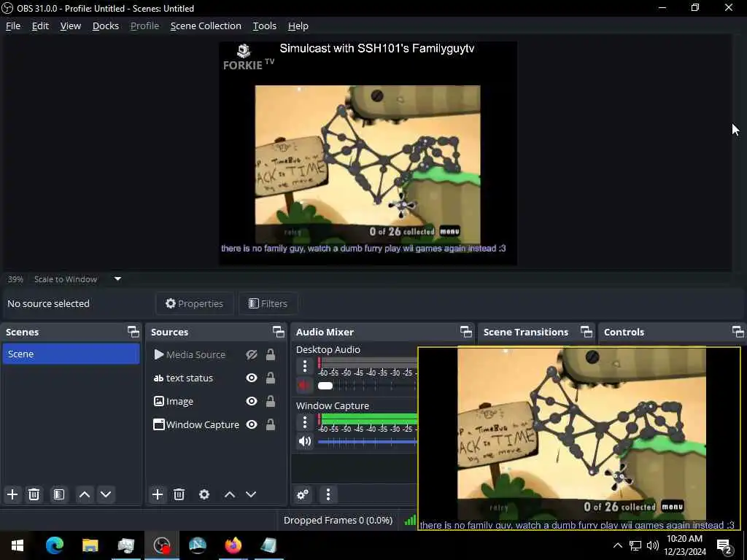747x560 pixels.
Task: Hide the text status source
Action: 252,378
